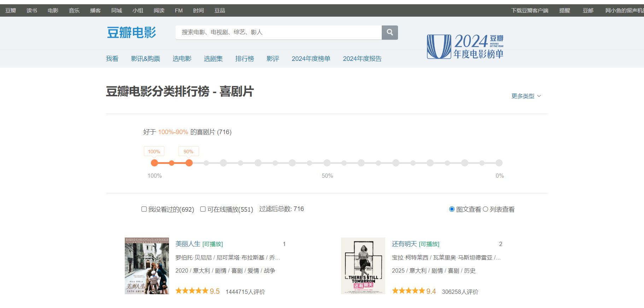This screenshot has width=644, height=308.
Task: Click the 1444715人评价 text
Action: click(245, 292)
